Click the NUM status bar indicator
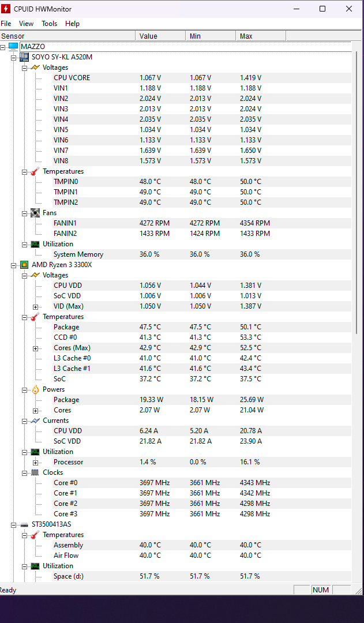 tap(321, 590)
